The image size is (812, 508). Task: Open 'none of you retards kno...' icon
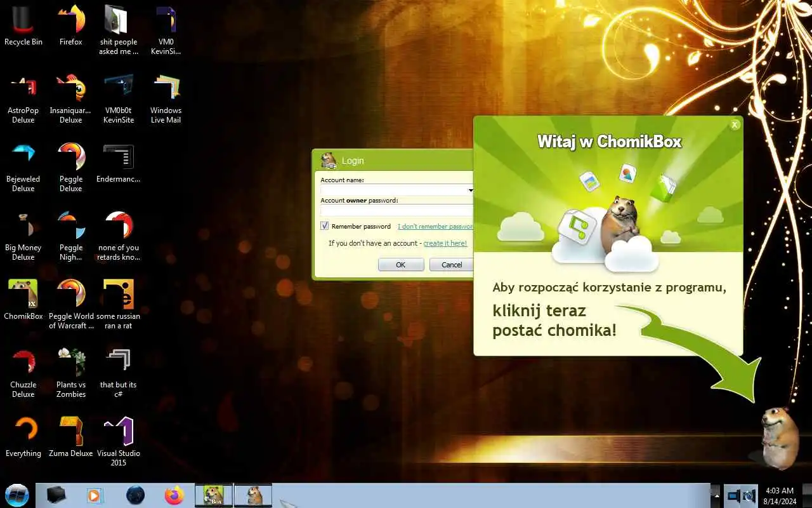click(118, 236)
